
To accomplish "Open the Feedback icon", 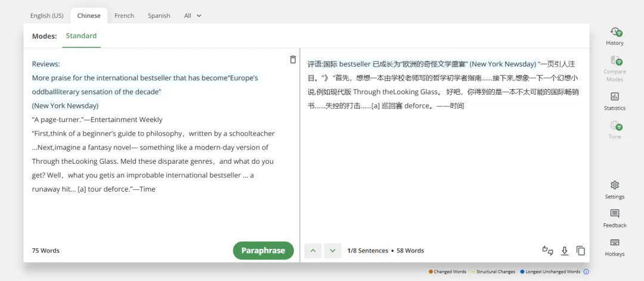I will 614,214.
